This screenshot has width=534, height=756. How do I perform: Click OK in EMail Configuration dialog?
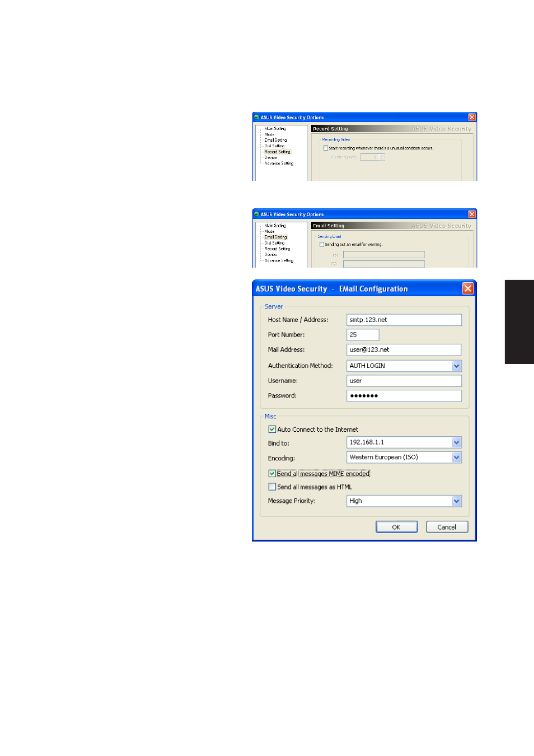[x=396, y=527]
